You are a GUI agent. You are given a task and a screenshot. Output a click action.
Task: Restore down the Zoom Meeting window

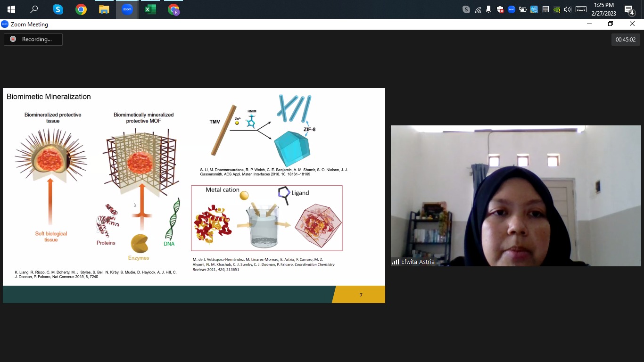611,24
